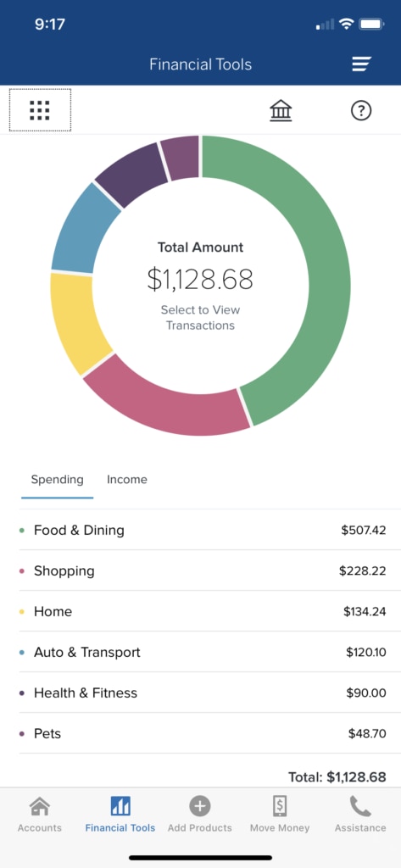The width and height of the screenshot is (401, 868).
Task: Tap the grid apps icon
Action: coord(40,110)
